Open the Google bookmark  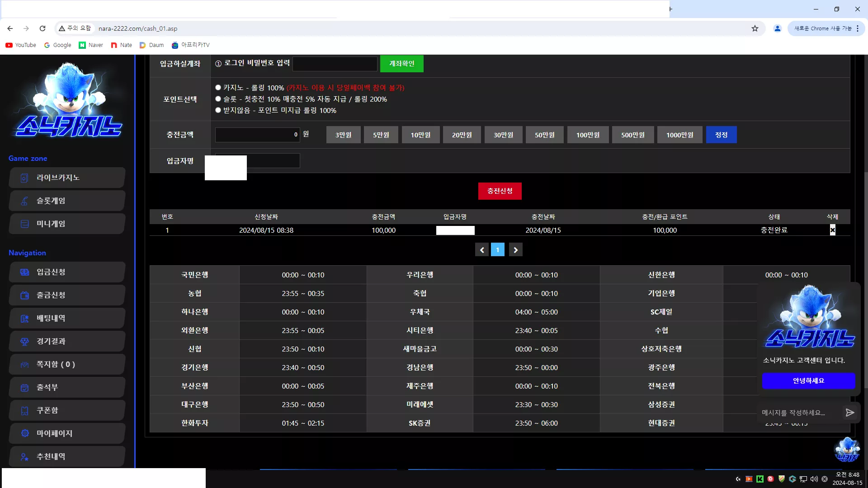[58, 45]
